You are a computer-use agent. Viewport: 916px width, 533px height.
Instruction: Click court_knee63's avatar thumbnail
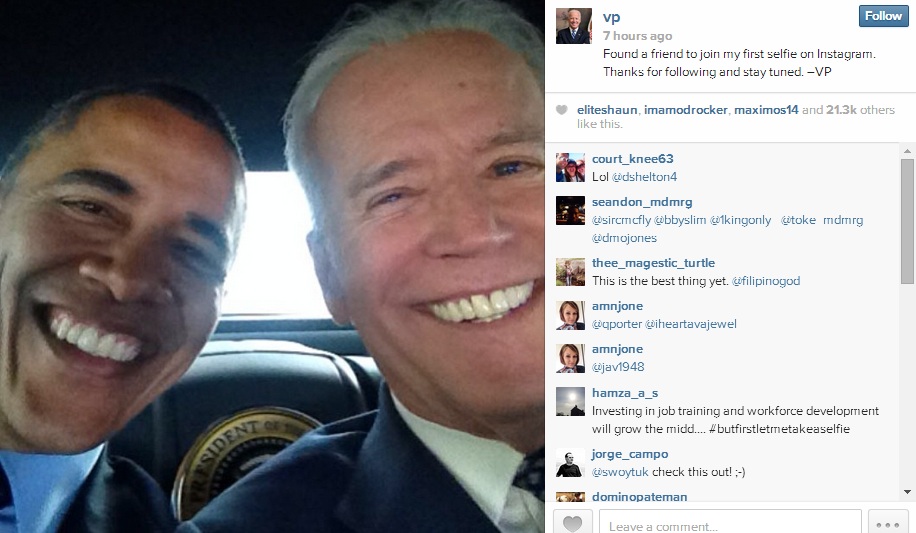(570, 168)
